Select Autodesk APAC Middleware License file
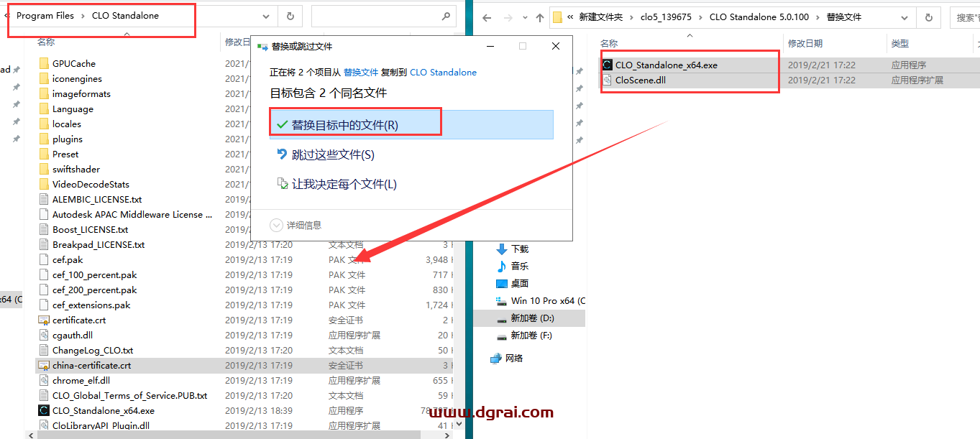The width and height of the screenshot is (980, 439). (132, 214)
